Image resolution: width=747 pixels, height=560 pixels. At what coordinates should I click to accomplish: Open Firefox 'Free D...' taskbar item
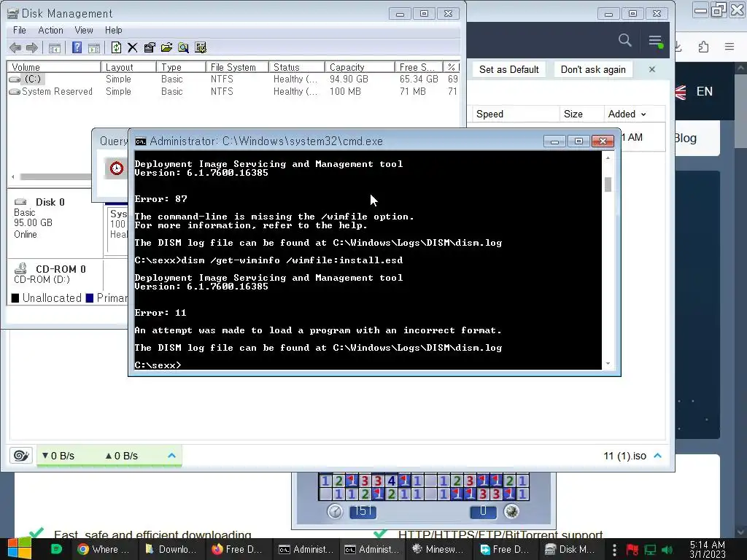pyautogui.click(x=237, y=550)
